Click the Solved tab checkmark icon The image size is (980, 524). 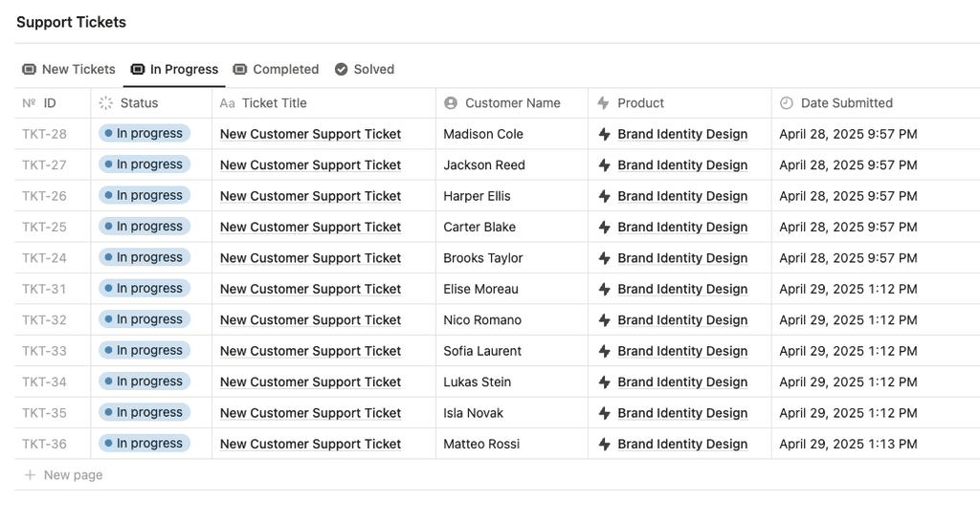click(x=341, y=70)
